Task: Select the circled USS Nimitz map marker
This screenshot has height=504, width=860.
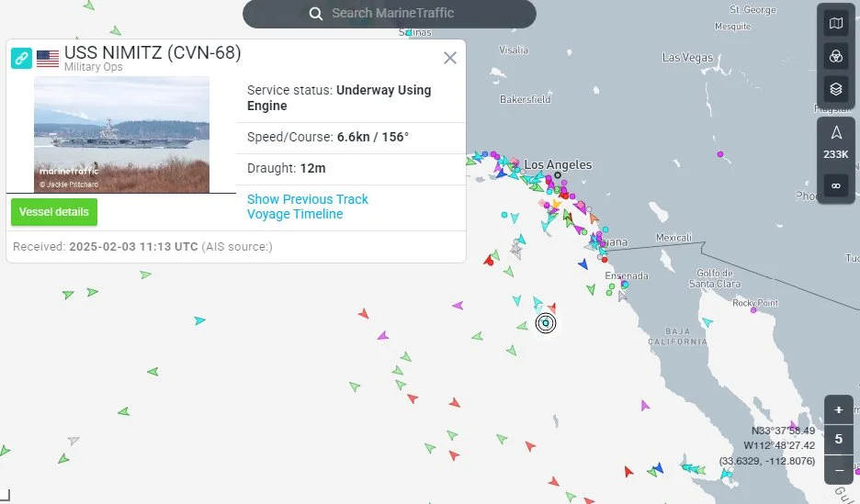Action: point(546,322)
